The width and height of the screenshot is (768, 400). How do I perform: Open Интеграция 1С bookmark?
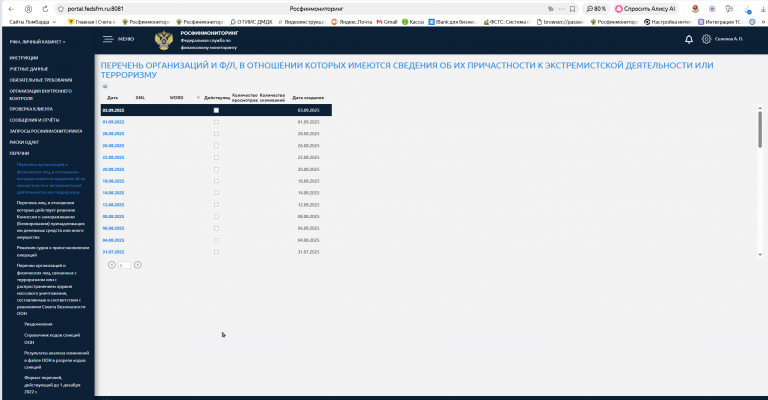pyautogui.click(x=720, y=22)
